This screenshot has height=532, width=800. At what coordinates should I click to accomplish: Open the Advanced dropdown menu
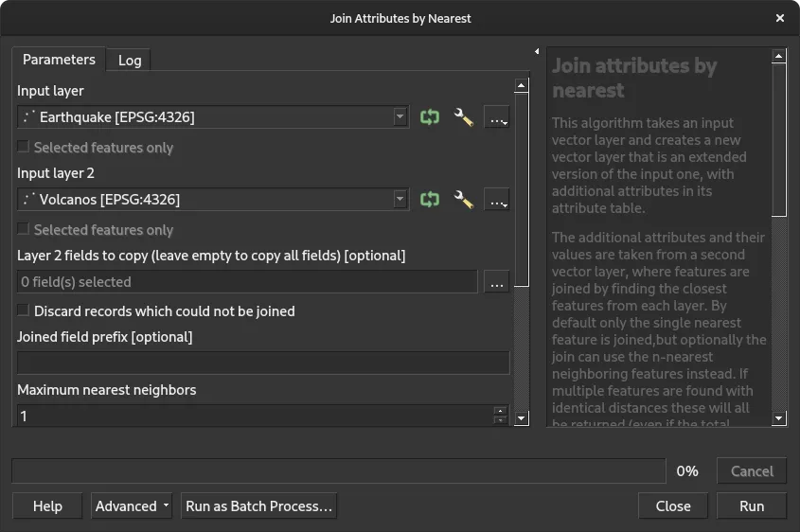pyautogui.click(x=131, y=506)
